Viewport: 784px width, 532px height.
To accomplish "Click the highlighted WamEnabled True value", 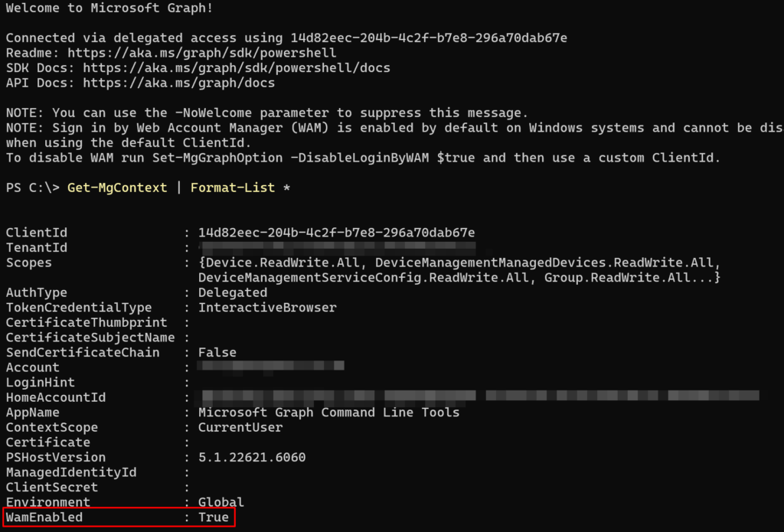I will (x=214, y=517).
